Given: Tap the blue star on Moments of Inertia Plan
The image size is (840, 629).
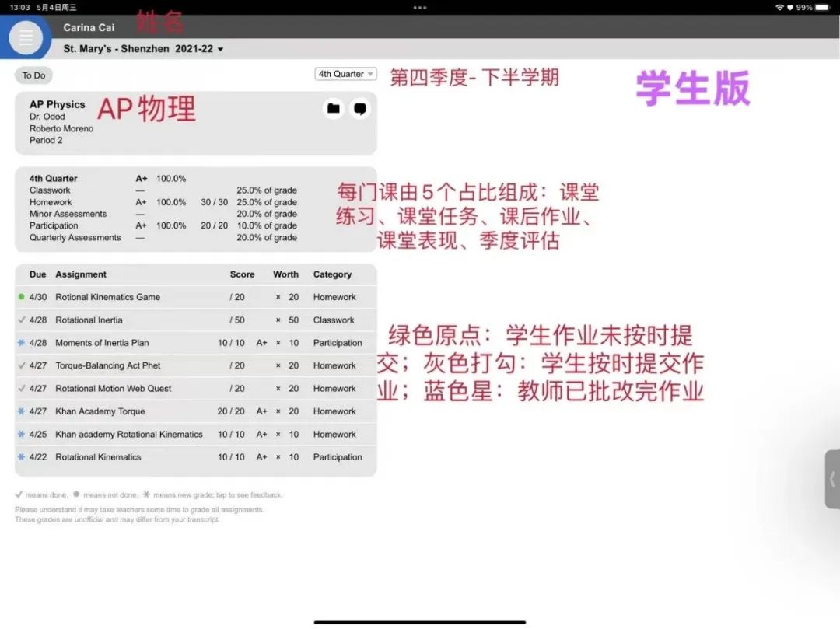Looking at the screenshot, I should tap(22, 343).
